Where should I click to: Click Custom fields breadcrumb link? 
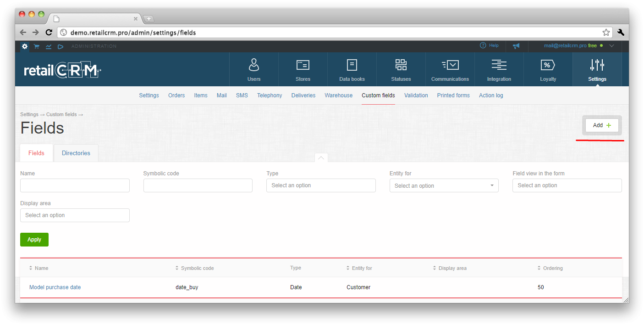point(61,114)
